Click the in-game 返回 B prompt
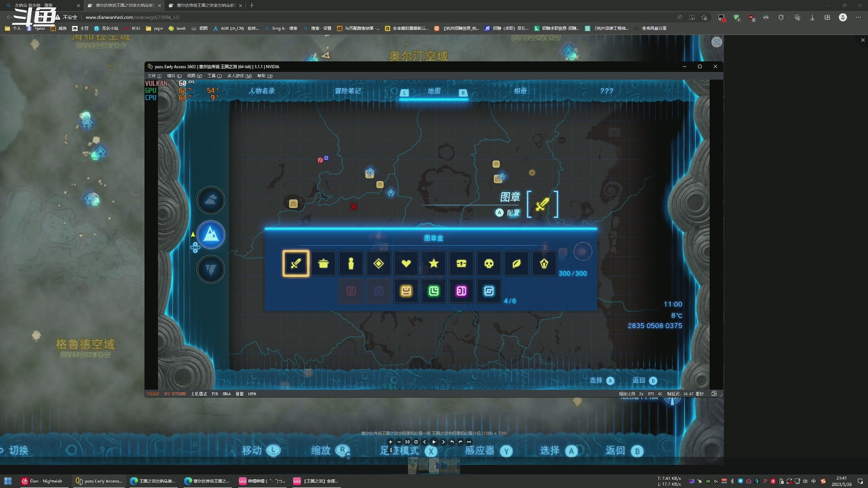Viewport: 868px width, 488px height. 645,380
